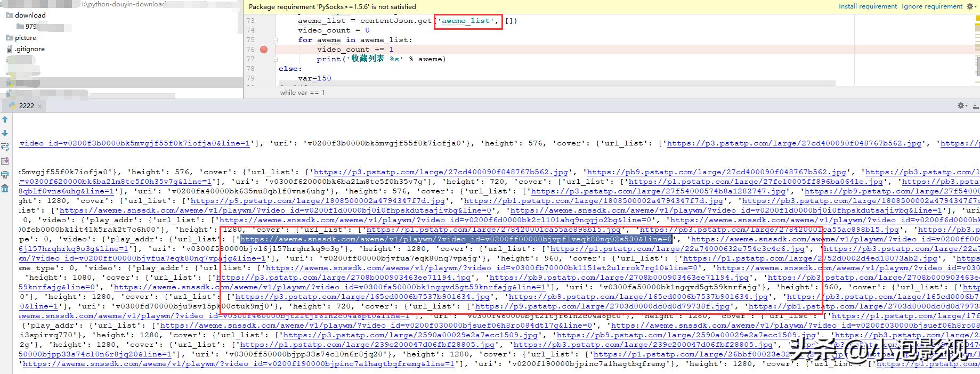This screenshot has height=374, width=980.
Task: Click line number 73 in the gutter
Action: coord(250,21)
